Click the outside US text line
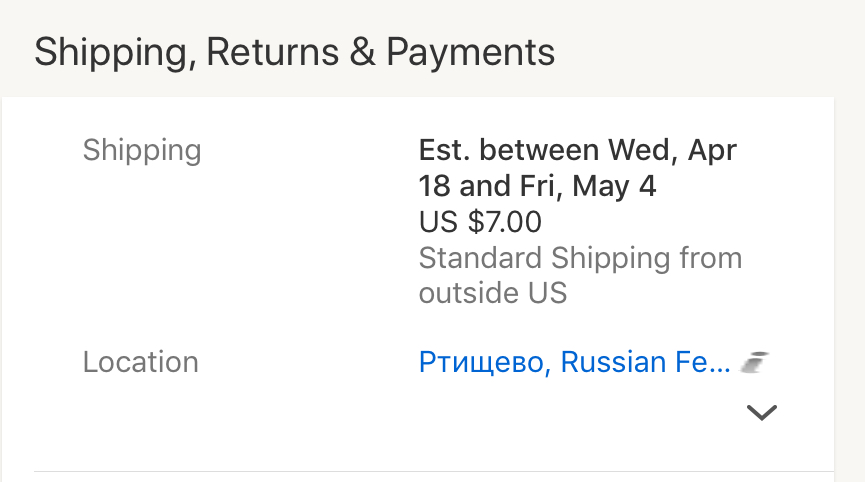865x482 pixels. tap(493, 293)
